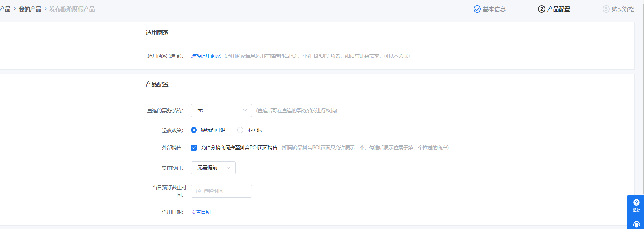
Task: Click the 退改政策 label
Action: click(x=172, y=130)
